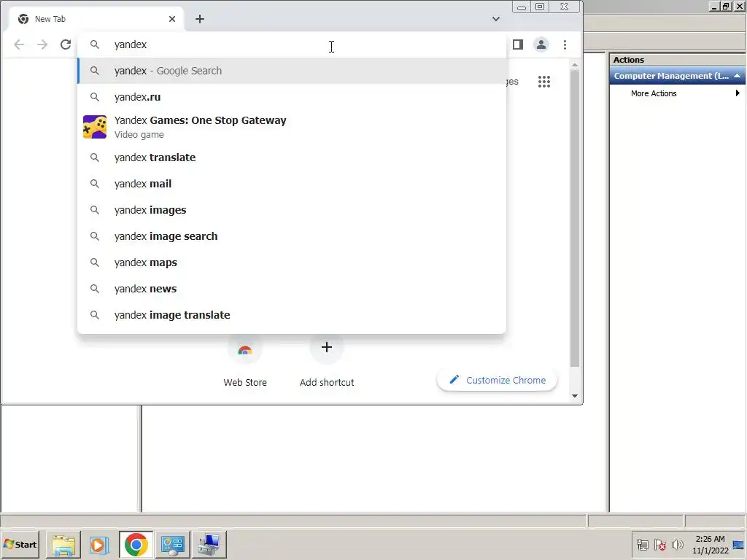Select 'yandex maps' suggestion

(292, 262)
